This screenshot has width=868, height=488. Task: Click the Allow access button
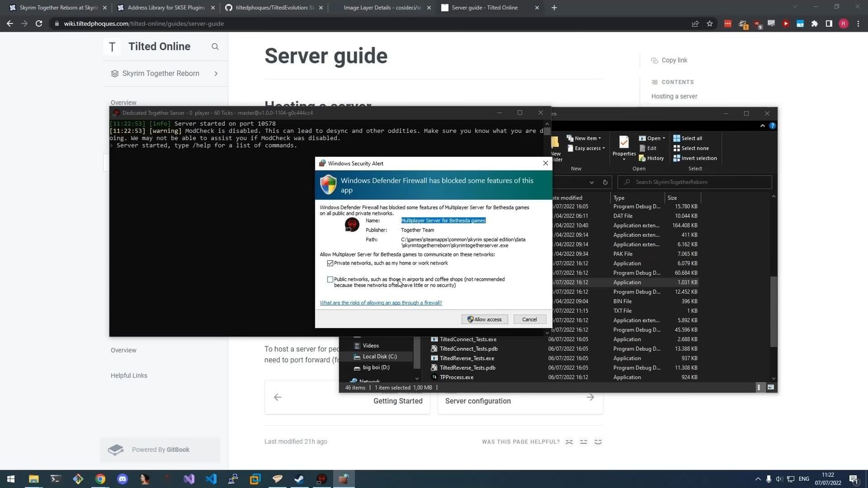484,319
